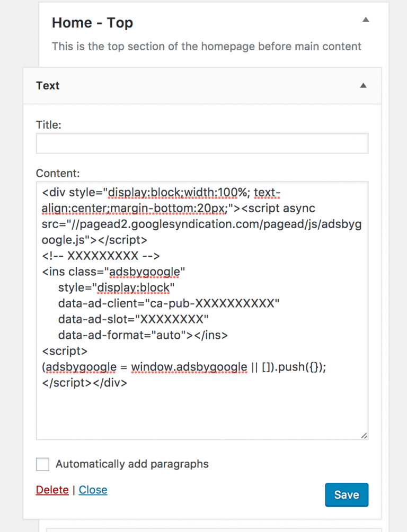Viewport: 407px width, 532px height.
Task: Click the Content: field label
Action: click(x=58, y=173)
